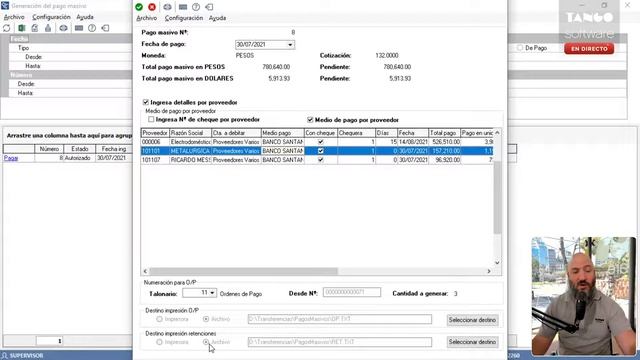Toggle 'Medio de pago por proveedor' checkbox
Image resolution: width=640 pixels, height=360 pixels.
pyautogui.click(x=310, y=120)
